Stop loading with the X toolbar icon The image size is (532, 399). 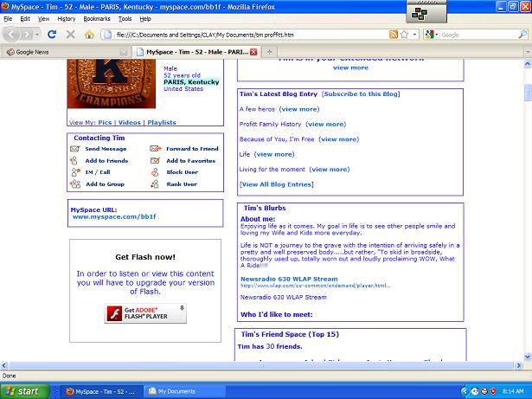pos(71,34)
